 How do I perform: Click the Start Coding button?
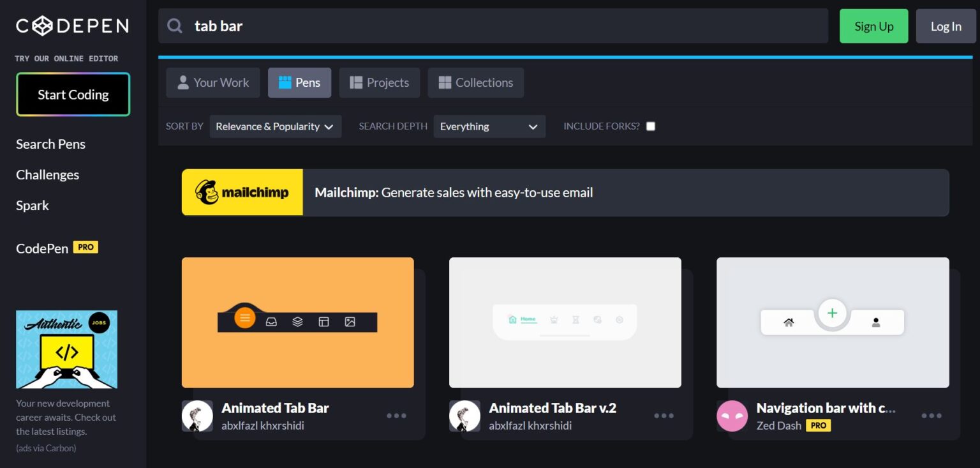click(73, 94)
